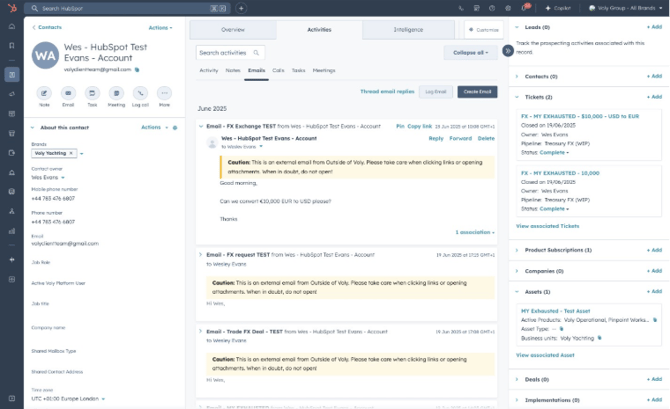Click the Note action icon
670x409 pixels.
tap(44, 93)
